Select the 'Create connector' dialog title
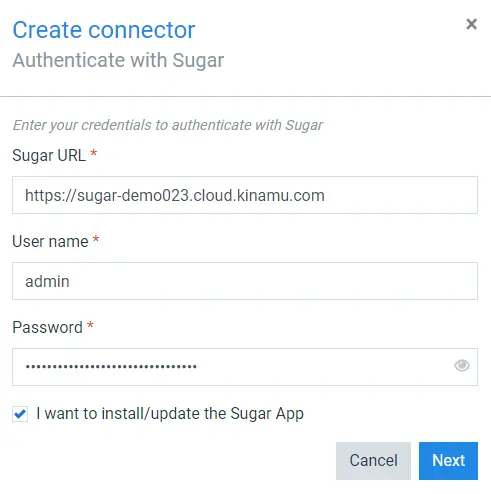491x494 pixels. click(104, 30)
